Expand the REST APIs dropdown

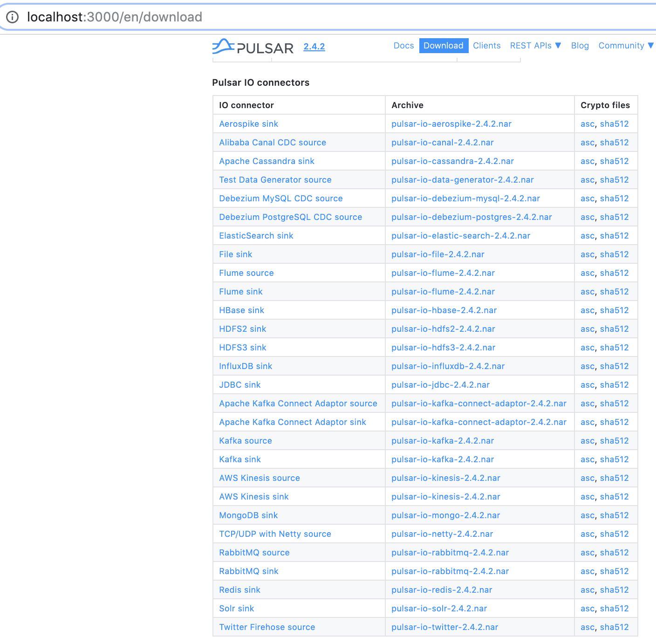coord(535,46)
